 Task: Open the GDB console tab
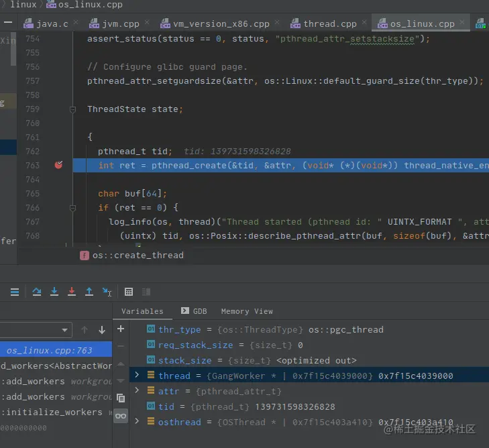pos(194,311)
